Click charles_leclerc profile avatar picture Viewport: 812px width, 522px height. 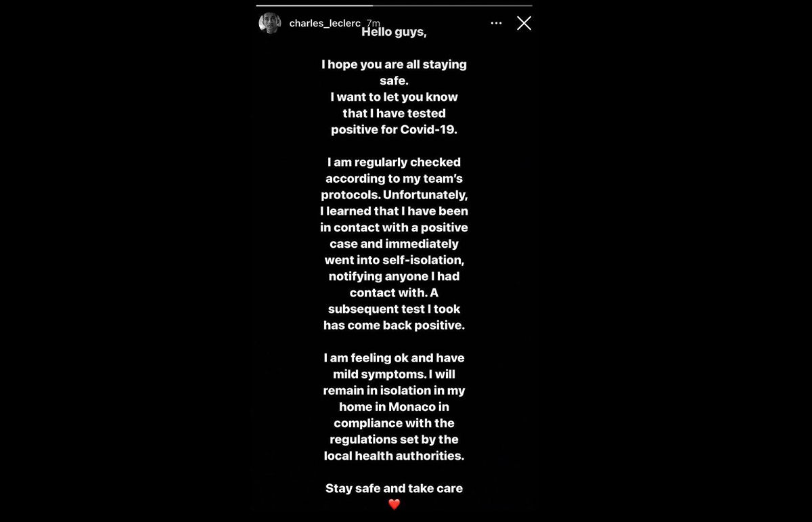point(269,23)
